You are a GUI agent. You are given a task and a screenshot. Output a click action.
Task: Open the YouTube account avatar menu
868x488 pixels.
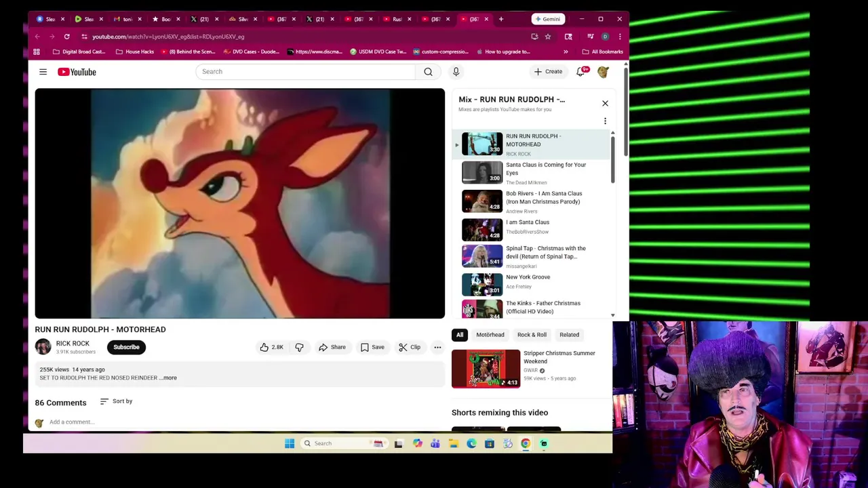coord(603,72)
